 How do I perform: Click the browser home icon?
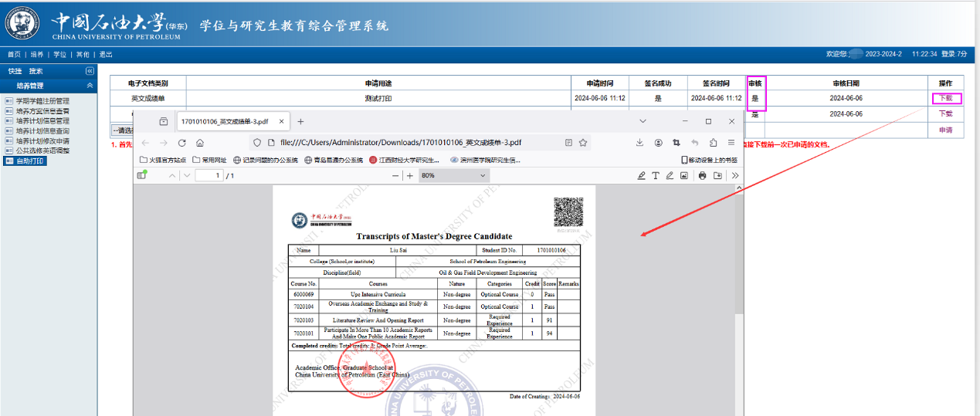pos(200,143)
